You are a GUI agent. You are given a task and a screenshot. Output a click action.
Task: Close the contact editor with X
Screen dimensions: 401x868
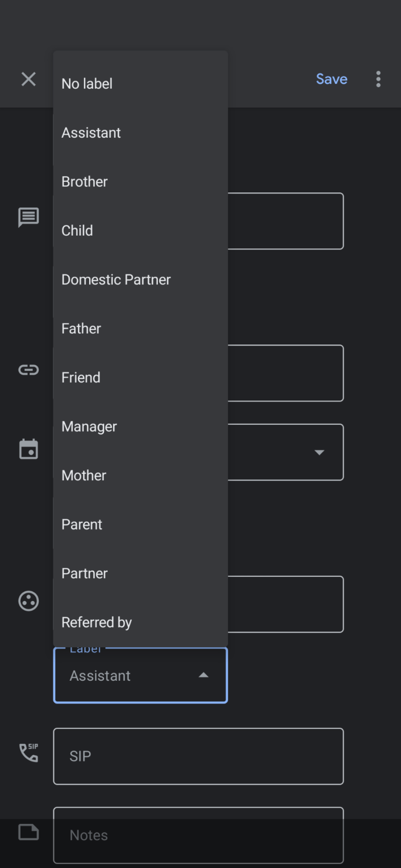click(x=28, y=79)
